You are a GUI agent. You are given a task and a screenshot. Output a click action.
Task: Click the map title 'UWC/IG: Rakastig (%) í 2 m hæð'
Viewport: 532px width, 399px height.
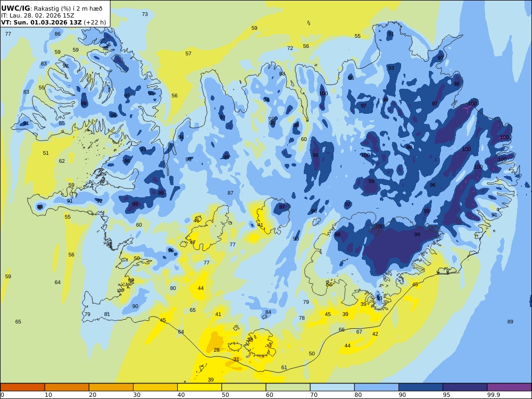tap(52, 9)
